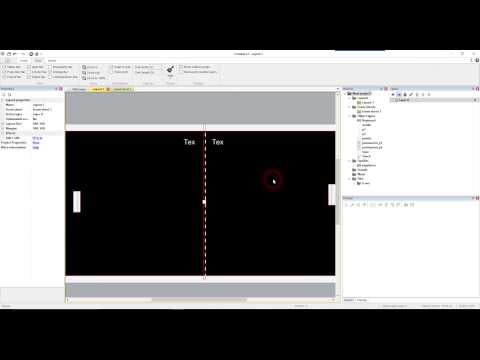
Task: Click the Zoom out icon
Action: point(84,72)
